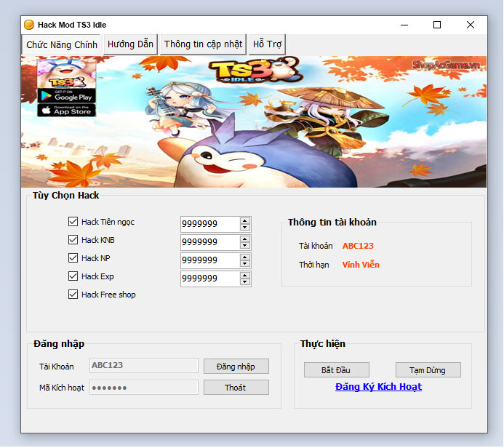Click the ABC123 account name in Thông tin tài khoản
Image resolution: width=504 pixels, height=448 pixels.
tap(358, 246)
